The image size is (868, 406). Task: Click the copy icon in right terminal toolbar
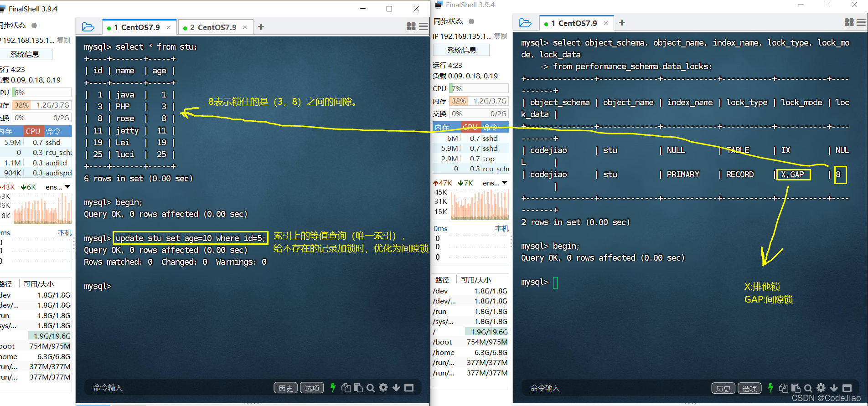tap(784, 388)
